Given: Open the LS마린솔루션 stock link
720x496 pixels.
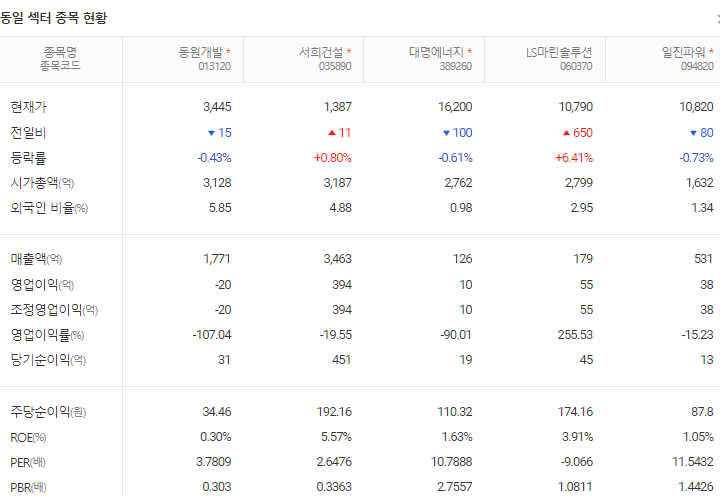Looking at the screenshot, I should point(559,52).
